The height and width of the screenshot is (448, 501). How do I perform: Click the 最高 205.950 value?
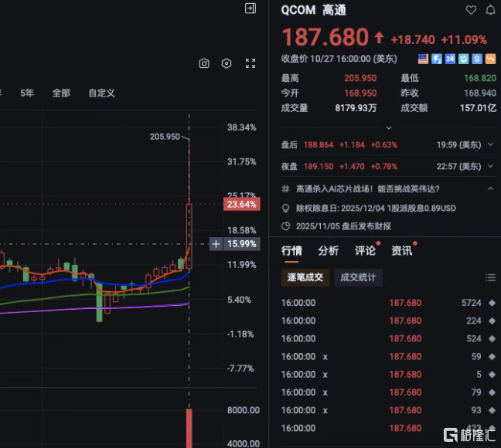click(360, 78)
